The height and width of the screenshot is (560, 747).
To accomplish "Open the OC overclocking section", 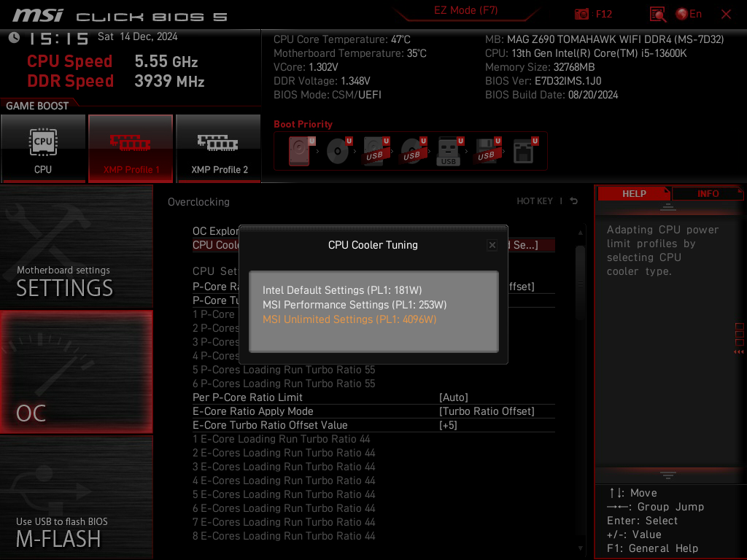I will [76, 373].
